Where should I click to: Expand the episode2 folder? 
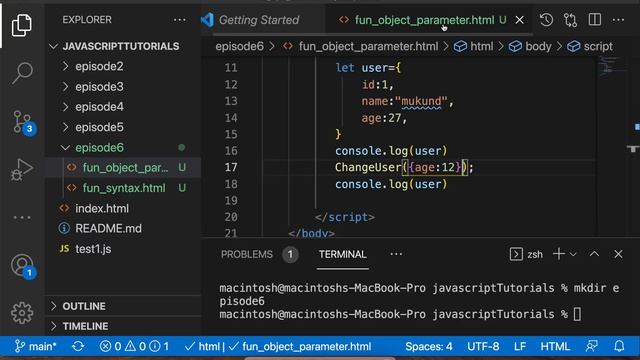coord(99,66)
